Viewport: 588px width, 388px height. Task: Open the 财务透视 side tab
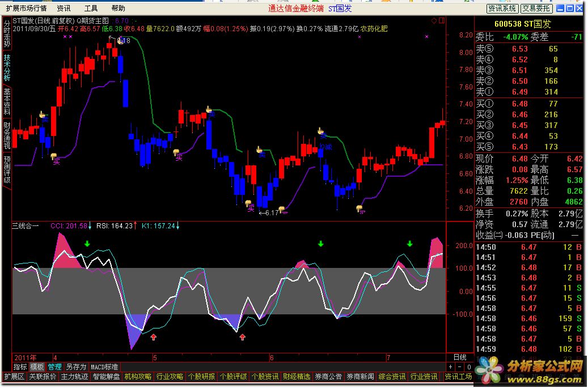point(7,135)
